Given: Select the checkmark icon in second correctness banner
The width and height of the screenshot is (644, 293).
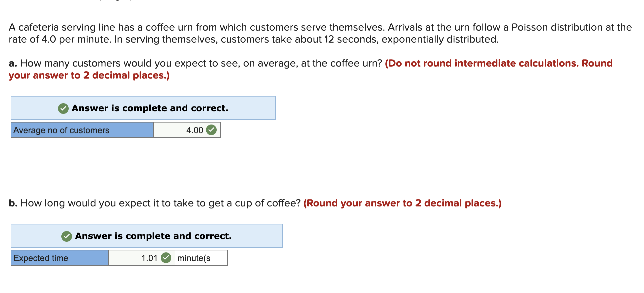Looking at the screenshot, I should (67, 236).
